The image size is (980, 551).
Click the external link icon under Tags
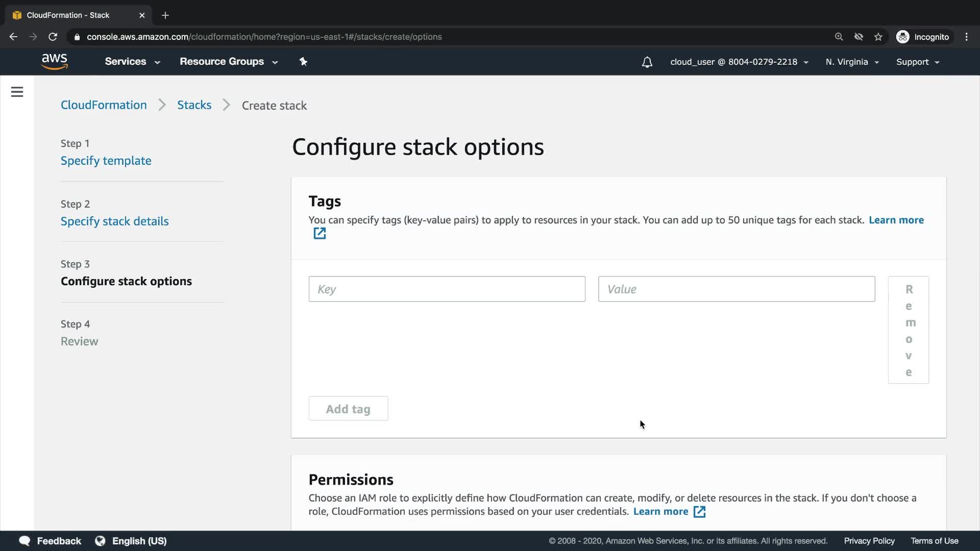[x=320, y=234]
